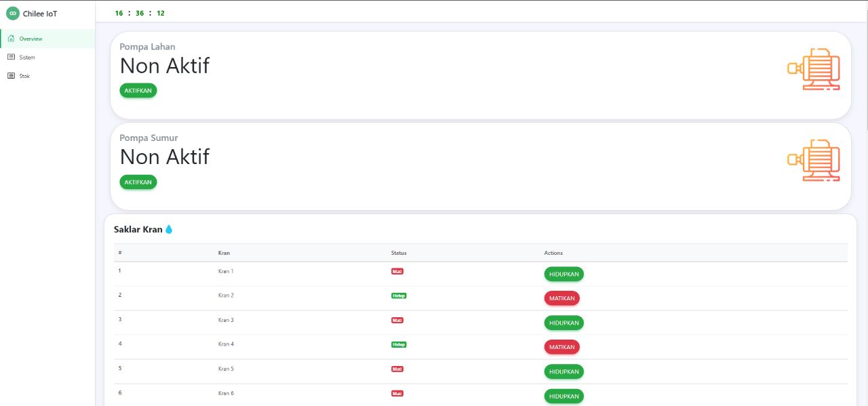Click the Sistem sidebar icon
This screenshot has width=868, height=406.
(11, 57)
